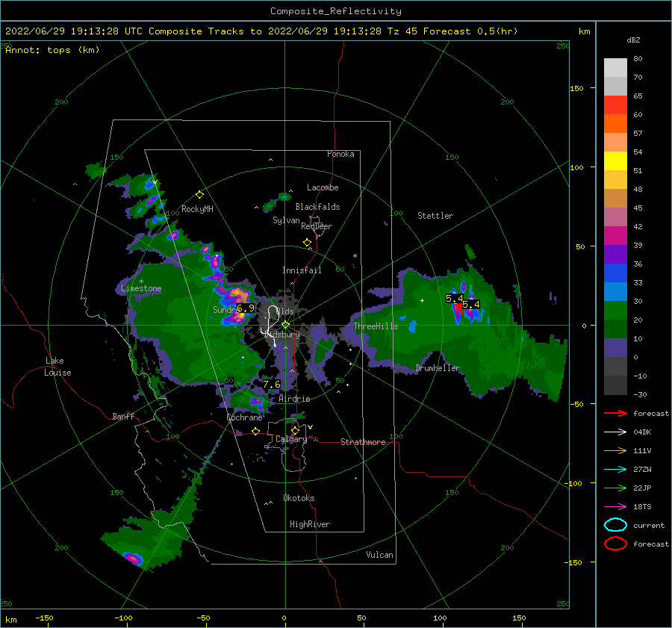The width and height of the screenshot is (672, 628).
Task: Click the intense cell southwest near Banff park
Action: point(134,558)
